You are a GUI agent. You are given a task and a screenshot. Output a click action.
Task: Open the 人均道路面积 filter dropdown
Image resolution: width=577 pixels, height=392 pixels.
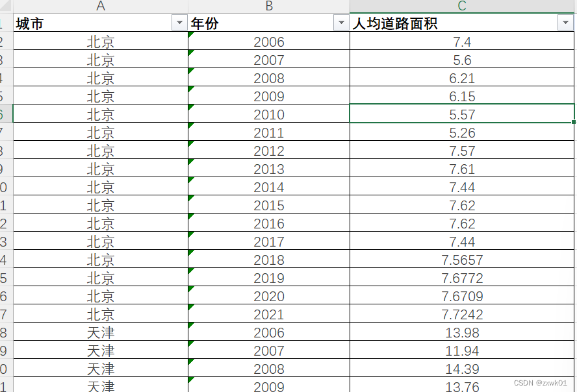point(565,23)
